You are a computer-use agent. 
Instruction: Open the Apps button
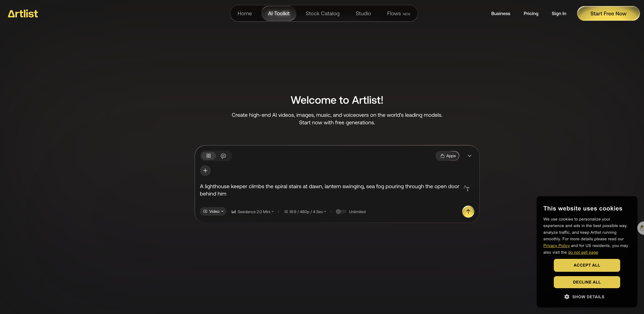447,156
